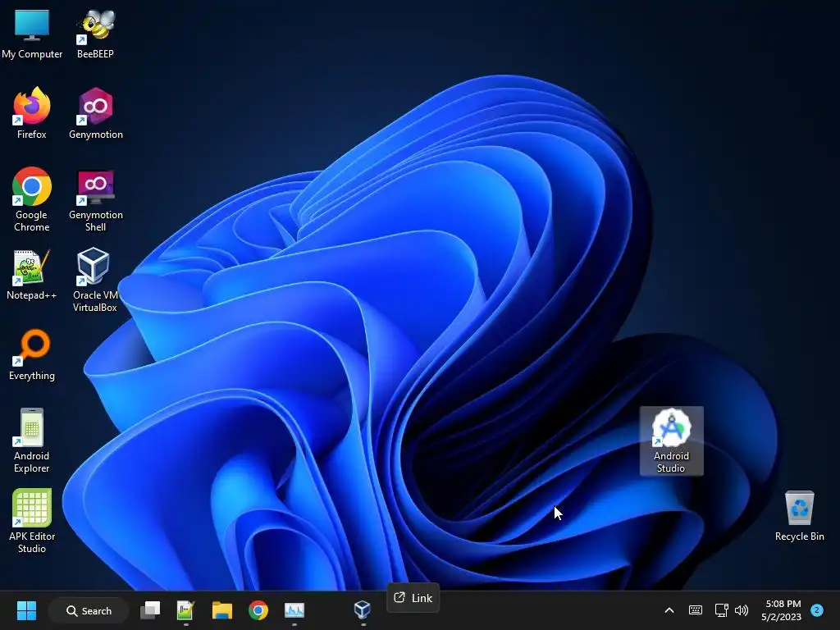Open File Explorer from the taskbar

point(221,610)
